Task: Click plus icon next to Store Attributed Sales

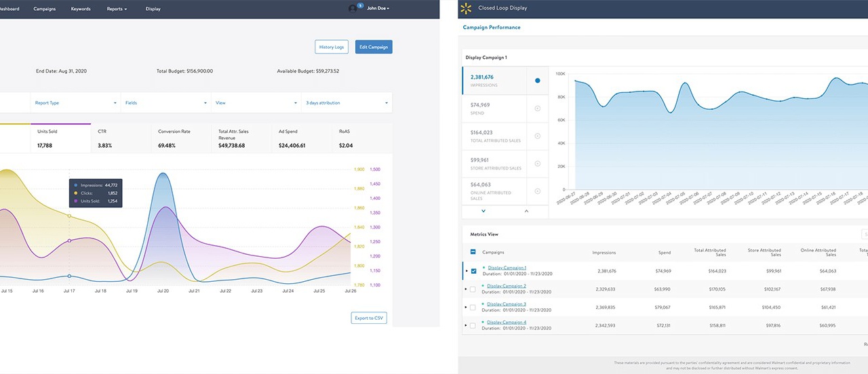Action: pyautogui.click(x=538, y=164)
